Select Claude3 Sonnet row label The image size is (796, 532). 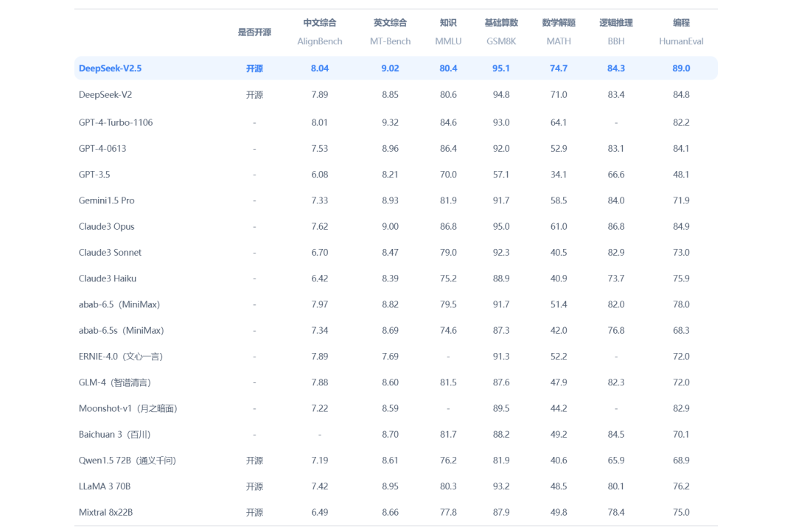tap(110, 252)
